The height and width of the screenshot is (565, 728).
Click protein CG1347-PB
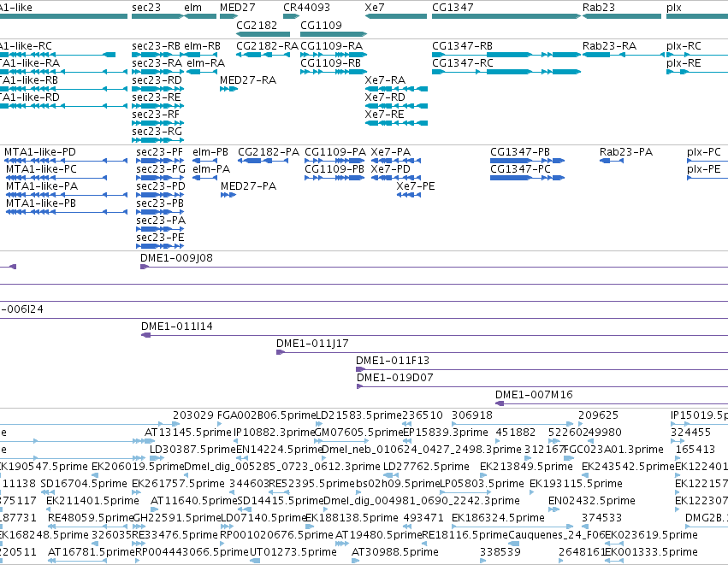point(520,151)
